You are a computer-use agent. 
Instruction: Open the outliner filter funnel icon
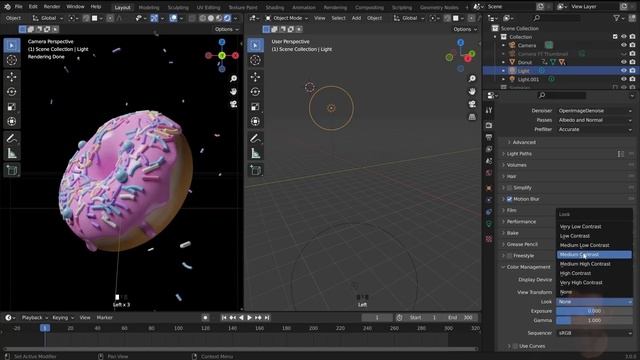pyautogui.click(x=617, y=18)
